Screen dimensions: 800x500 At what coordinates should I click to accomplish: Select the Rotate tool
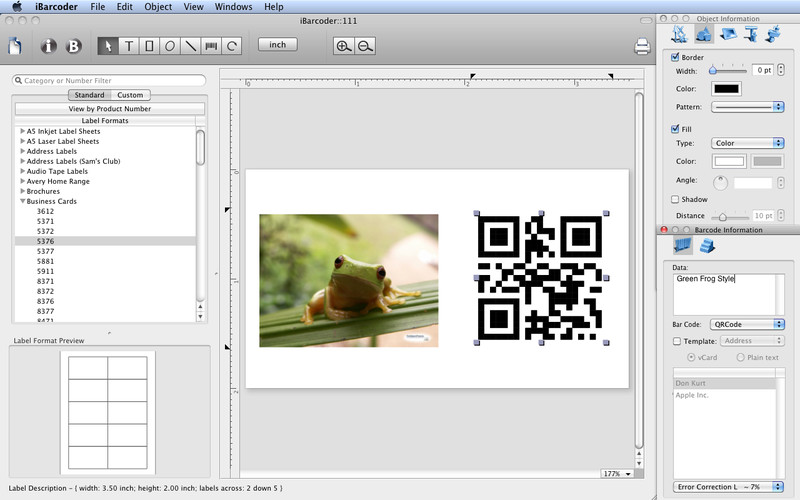[232, 46]
